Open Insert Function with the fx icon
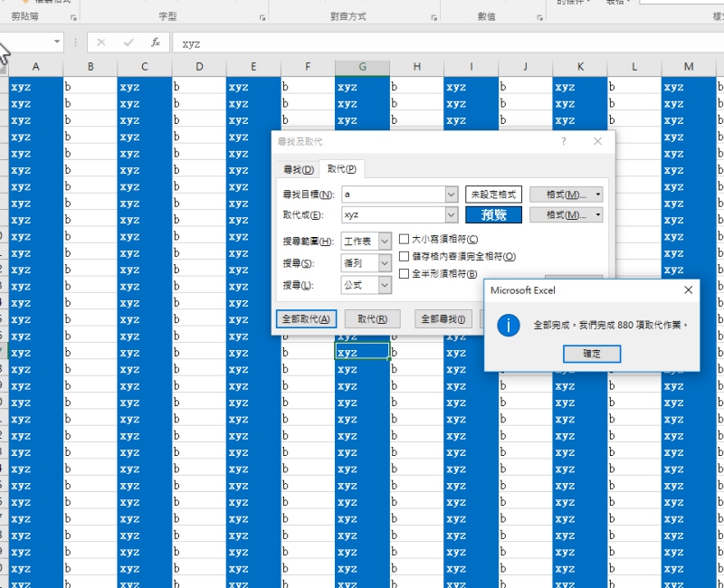Screen dimensions: 724x588 [156, 43]
